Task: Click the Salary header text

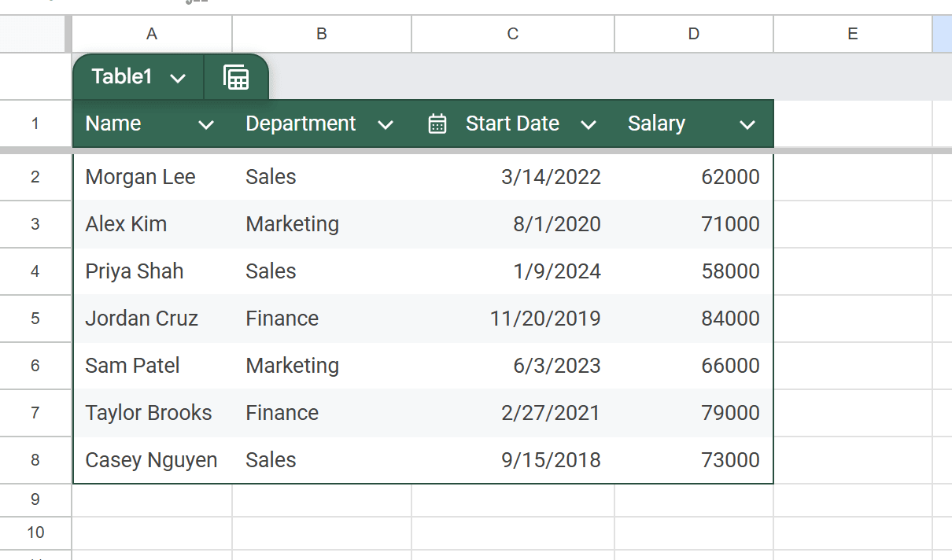Action: (x=656, y=123)
